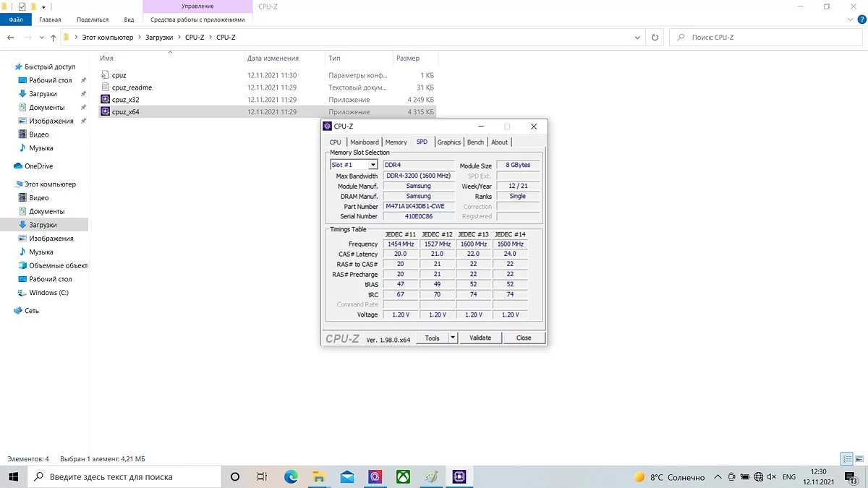
Task: Click the cpuz_readme text document
Action: [131, 87]
